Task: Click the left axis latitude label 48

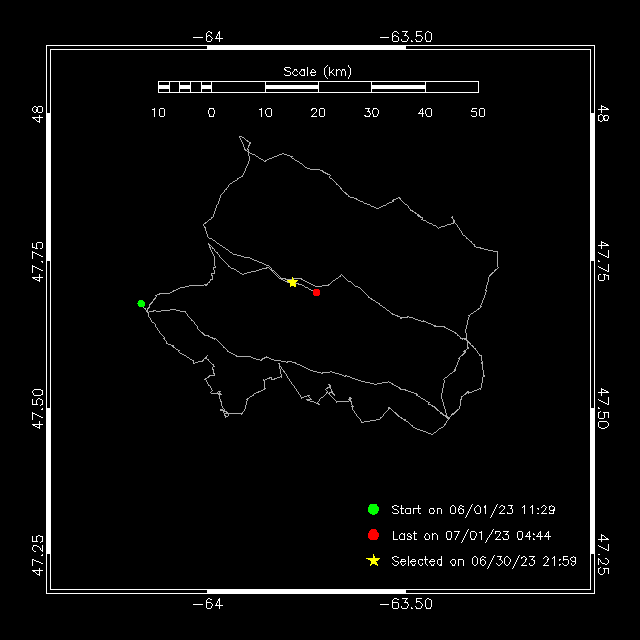Action: click(38, 114)
